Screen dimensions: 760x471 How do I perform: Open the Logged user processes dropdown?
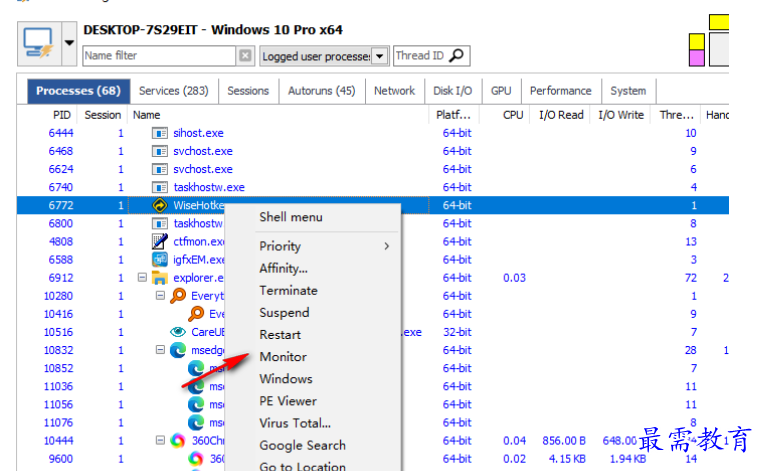[x=380, y=56]
